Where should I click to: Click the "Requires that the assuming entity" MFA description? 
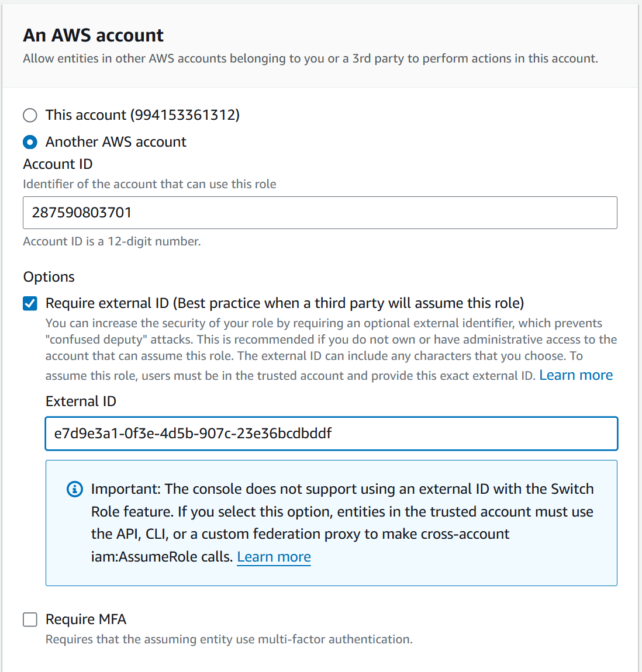pyautogui.click(x=229, y=639)
